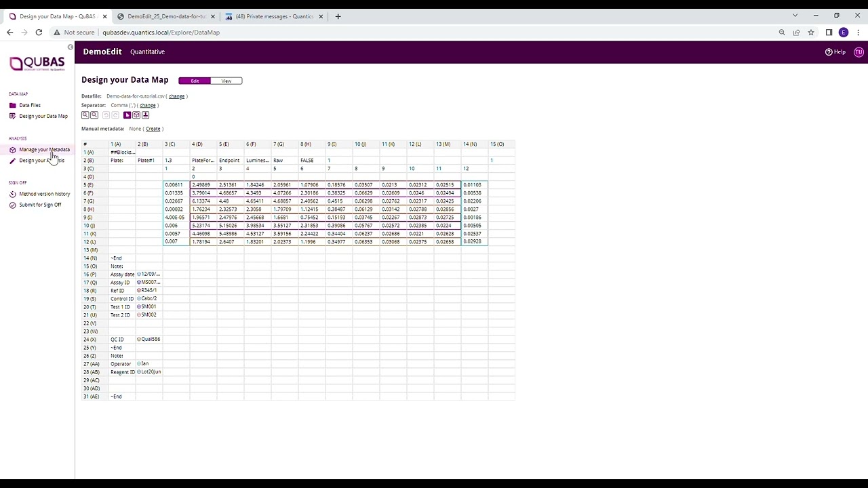
Task: Click the Method version history icon
Action: click(12, 194)
